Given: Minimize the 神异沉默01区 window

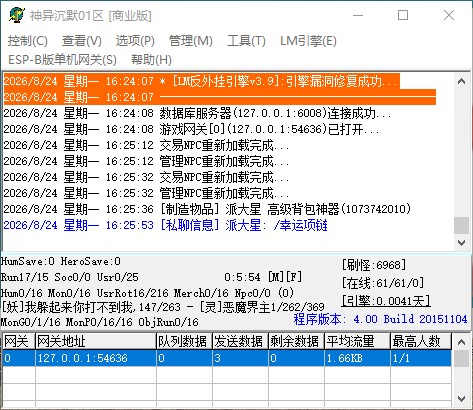Looking at the screenshot, I should click(x=358, y=15).
